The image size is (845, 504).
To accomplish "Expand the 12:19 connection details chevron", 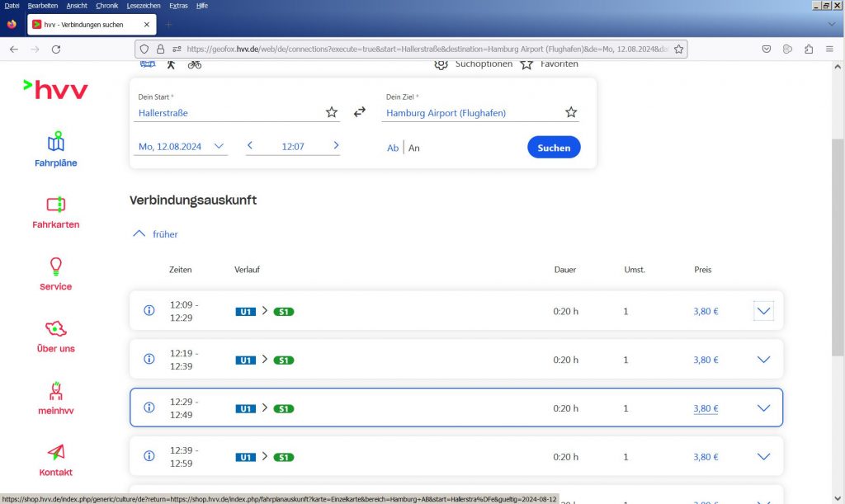I will pyautogui.click(x=763, y=360).
